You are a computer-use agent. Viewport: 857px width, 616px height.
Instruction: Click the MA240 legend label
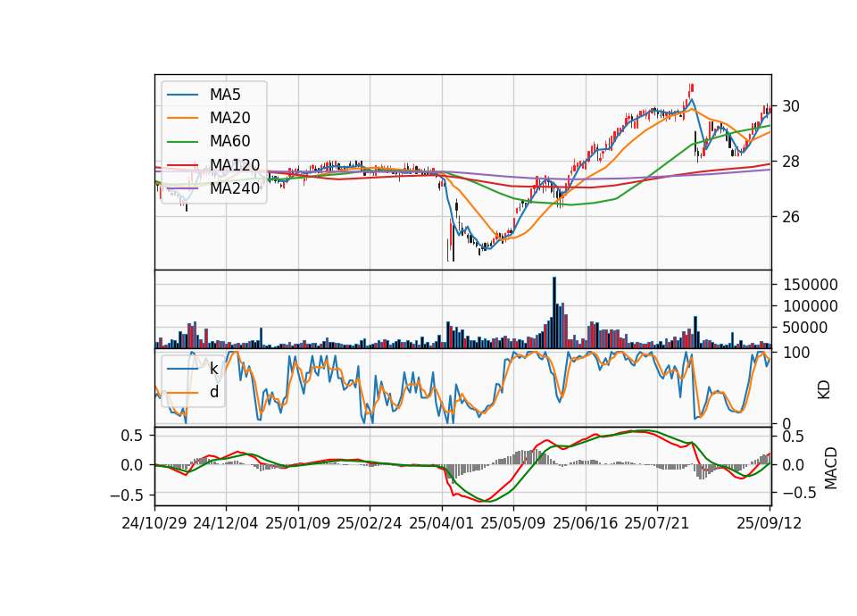point(235,188)
